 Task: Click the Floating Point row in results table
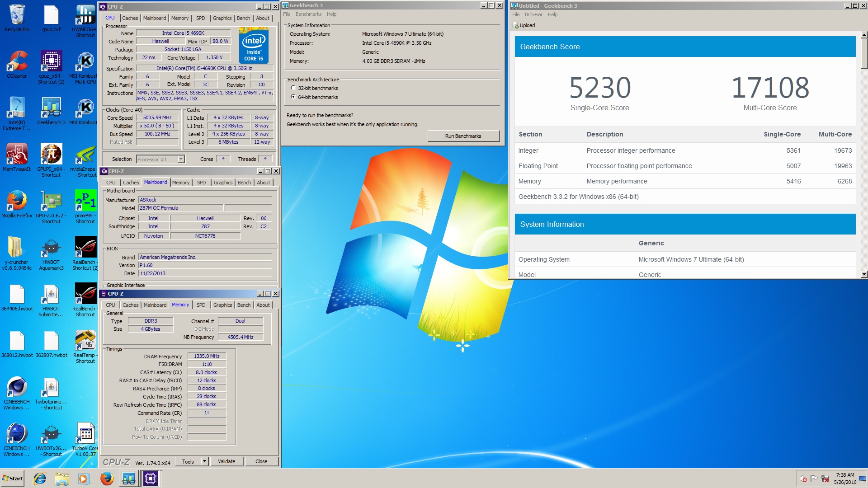coord(685,166)
